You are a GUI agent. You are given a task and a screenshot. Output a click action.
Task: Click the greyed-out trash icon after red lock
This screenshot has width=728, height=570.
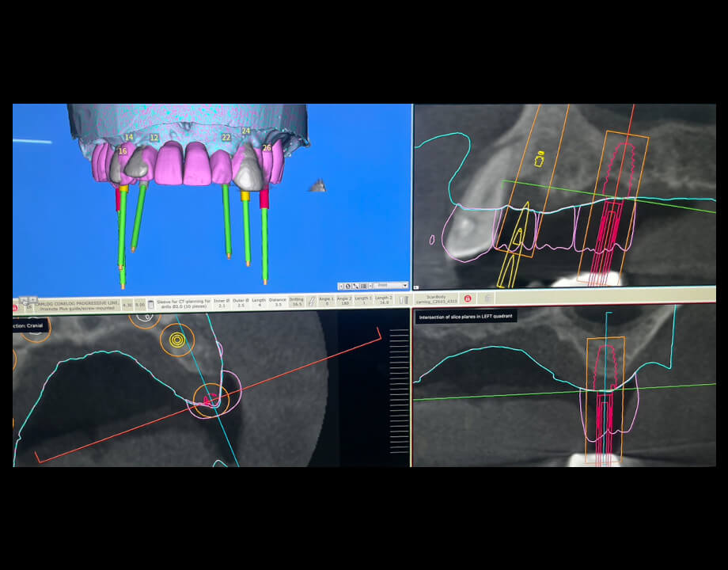coord(487,298)
